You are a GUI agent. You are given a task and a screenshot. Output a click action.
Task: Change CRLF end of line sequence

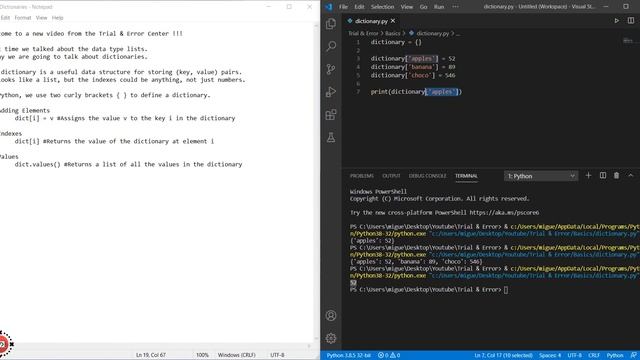click(x=594, y=355)
